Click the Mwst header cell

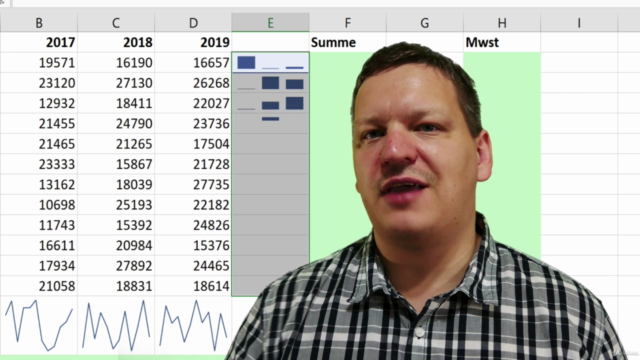point(502,42)
